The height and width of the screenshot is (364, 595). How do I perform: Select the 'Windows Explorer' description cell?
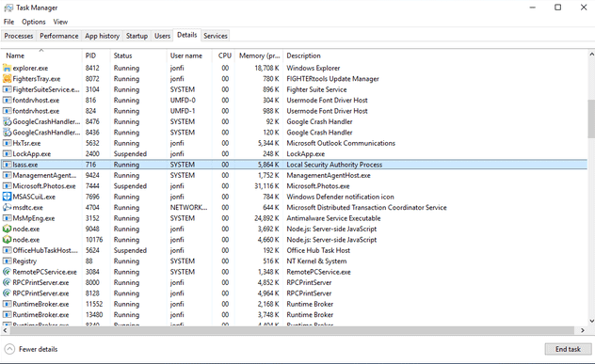(314, 68)
